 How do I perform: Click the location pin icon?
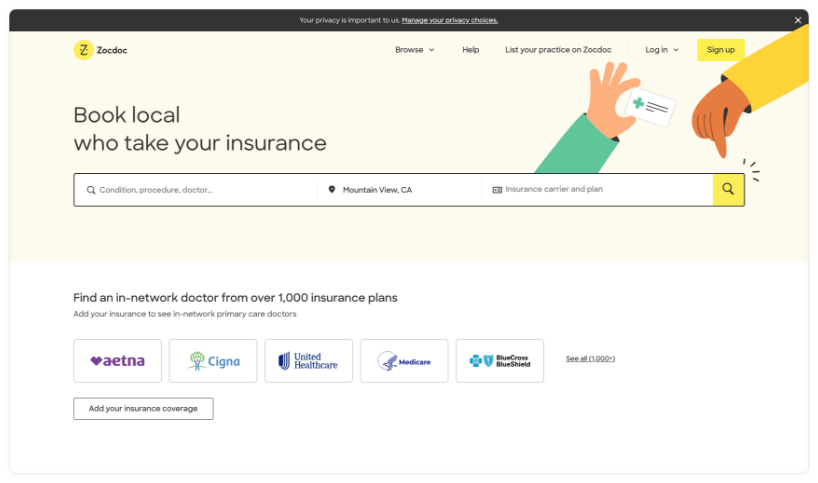(332, 189)
